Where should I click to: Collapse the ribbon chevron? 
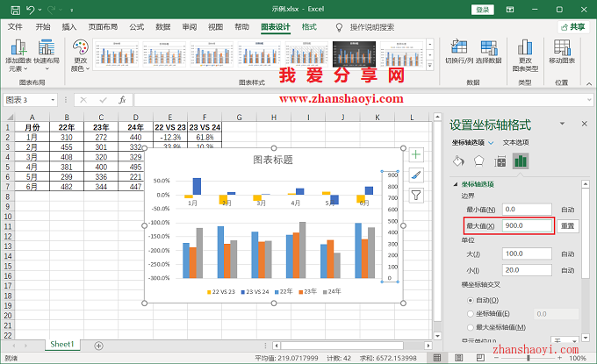pos(589,83)
